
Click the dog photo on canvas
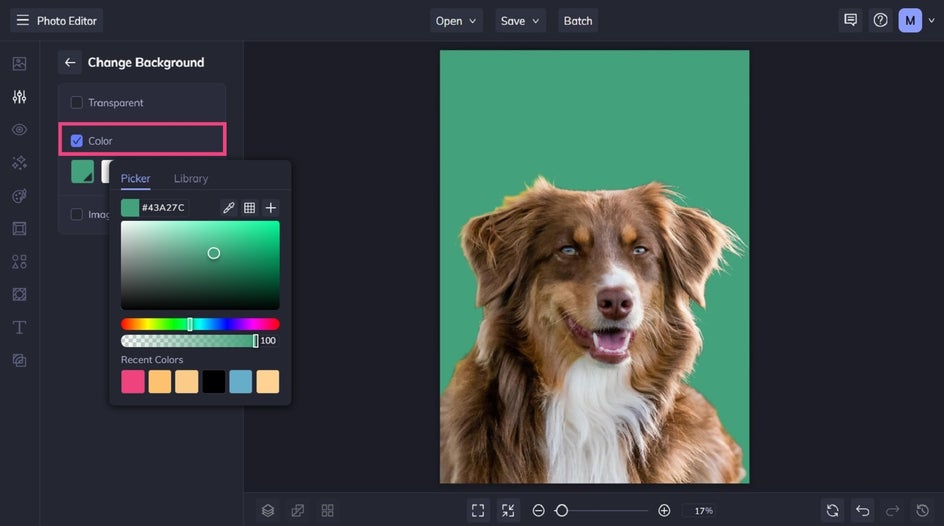click(x=594, y=267)
